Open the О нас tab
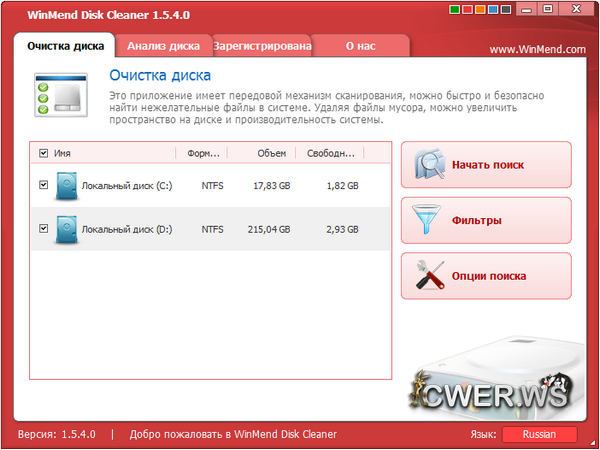 tap(361, 46)
